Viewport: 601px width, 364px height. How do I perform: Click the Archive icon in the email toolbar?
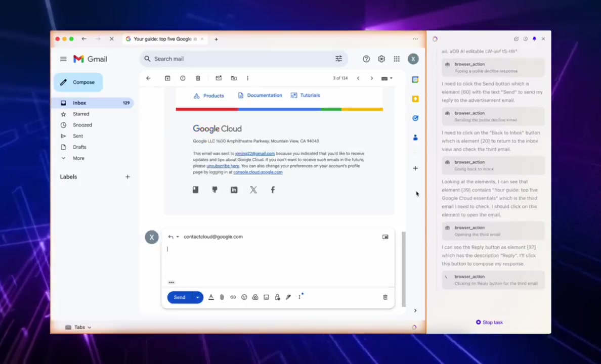pos(167,78)
